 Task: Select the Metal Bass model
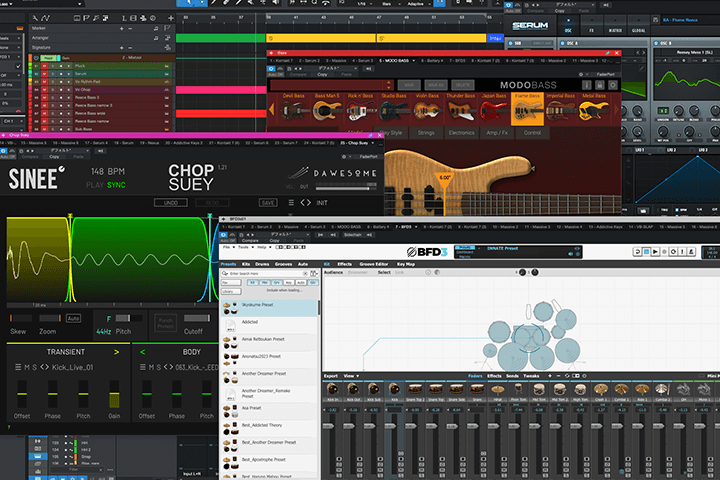tap(594, 109)
